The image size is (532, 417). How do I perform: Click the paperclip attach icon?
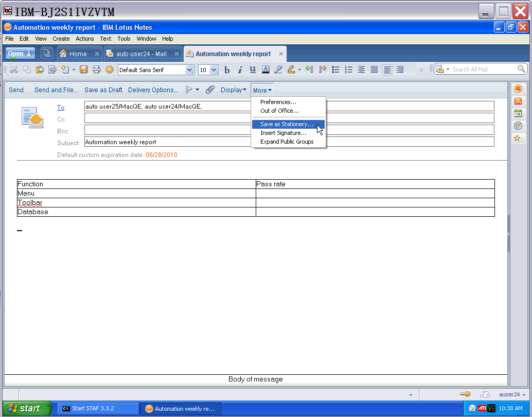210,90
